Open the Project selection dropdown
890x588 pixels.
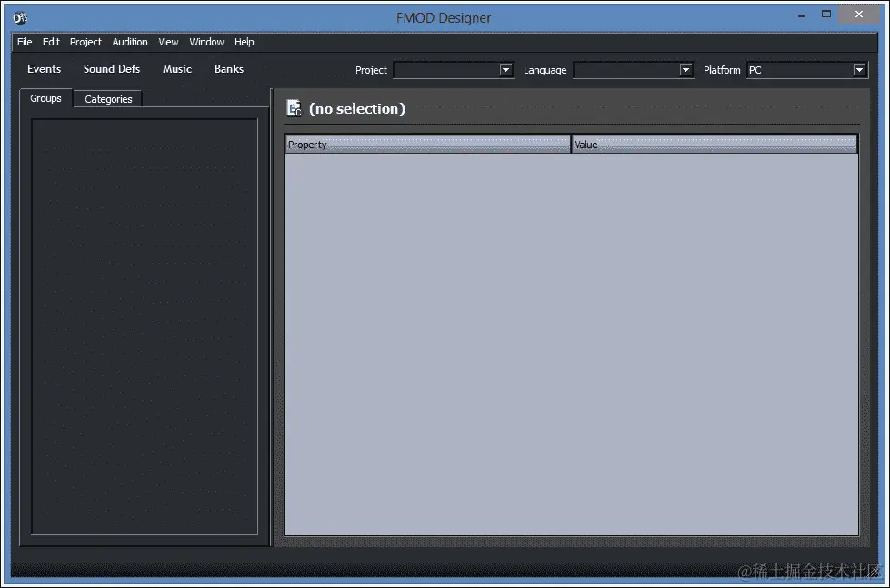point(505,70)
